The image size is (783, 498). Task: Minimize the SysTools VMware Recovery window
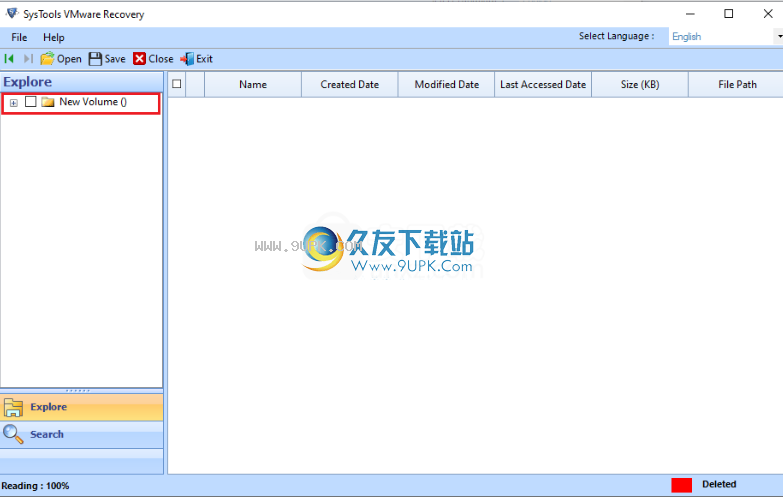(690, 14)
